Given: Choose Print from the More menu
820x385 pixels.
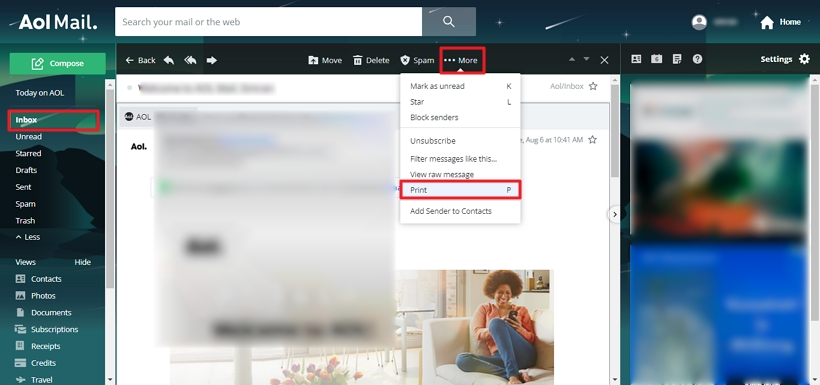Looking at the screenshot, I should point(460,190).
